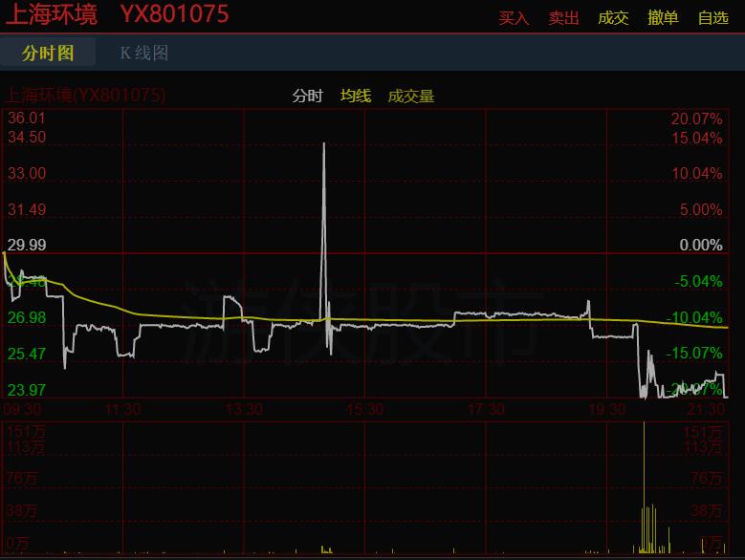Click the 34.50 price axis label

(x=27, y=138)
